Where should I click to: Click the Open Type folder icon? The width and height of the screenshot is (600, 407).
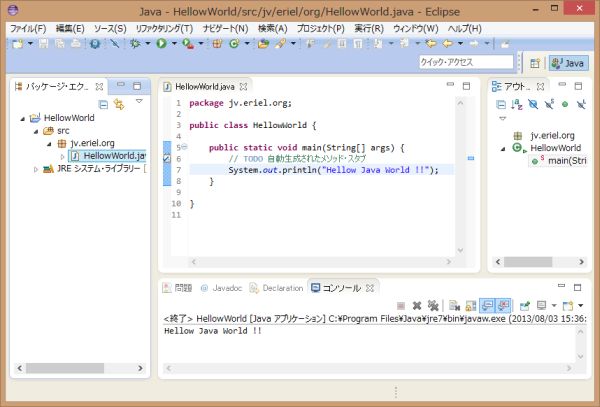click(263, 44)
